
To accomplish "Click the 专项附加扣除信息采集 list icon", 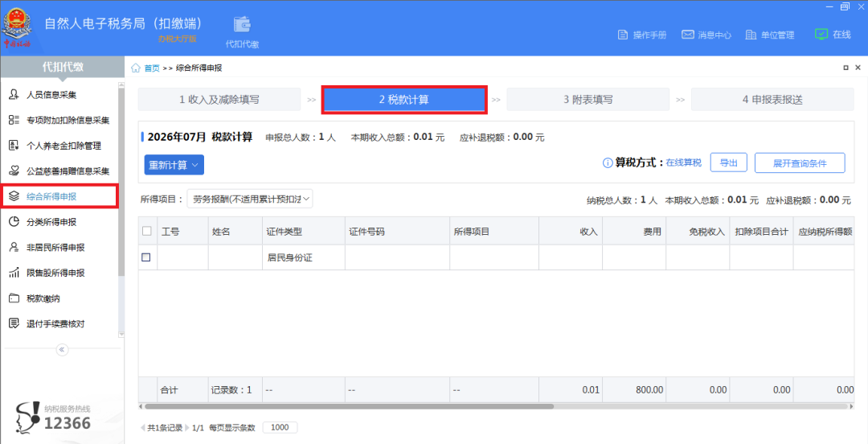I will point(14,121).
